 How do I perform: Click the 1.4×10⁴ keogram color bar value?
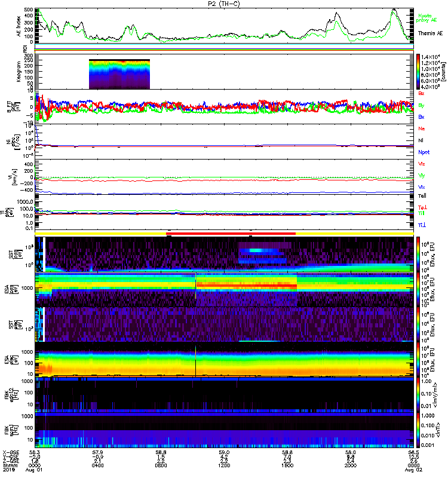coord(430,57)
